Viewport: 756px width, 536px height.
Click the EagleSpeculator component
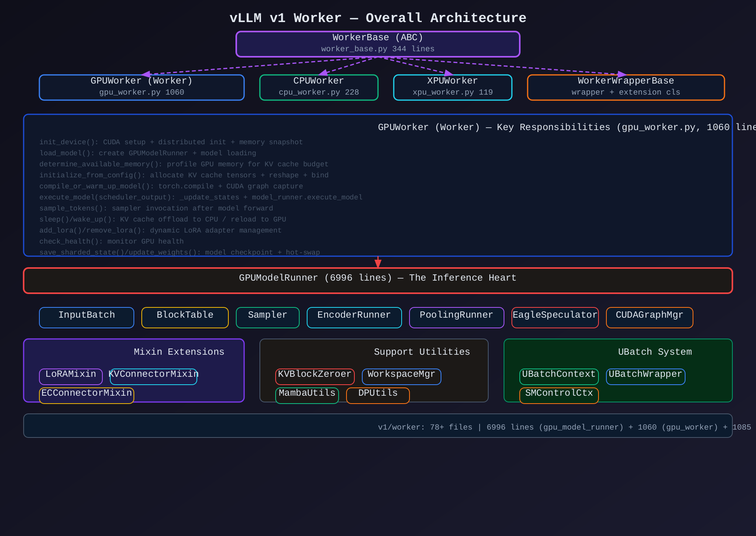[x=555, y=317]
